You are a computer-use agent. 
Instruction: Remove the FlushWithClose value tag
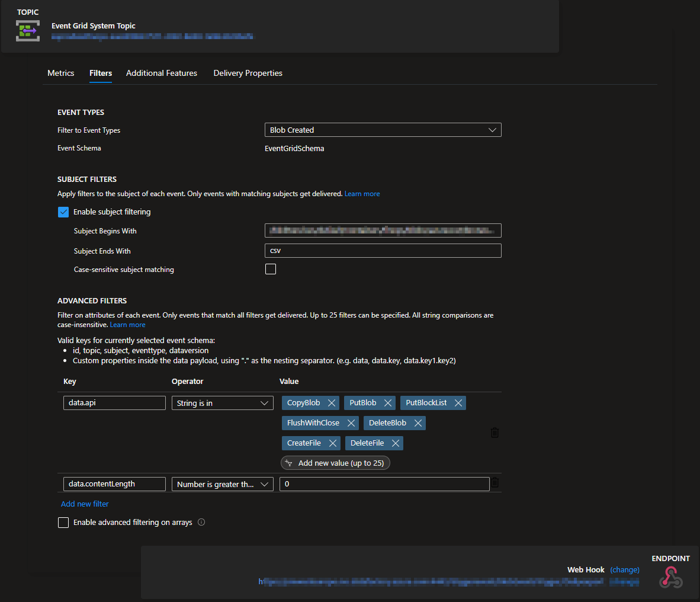point(351,423)
